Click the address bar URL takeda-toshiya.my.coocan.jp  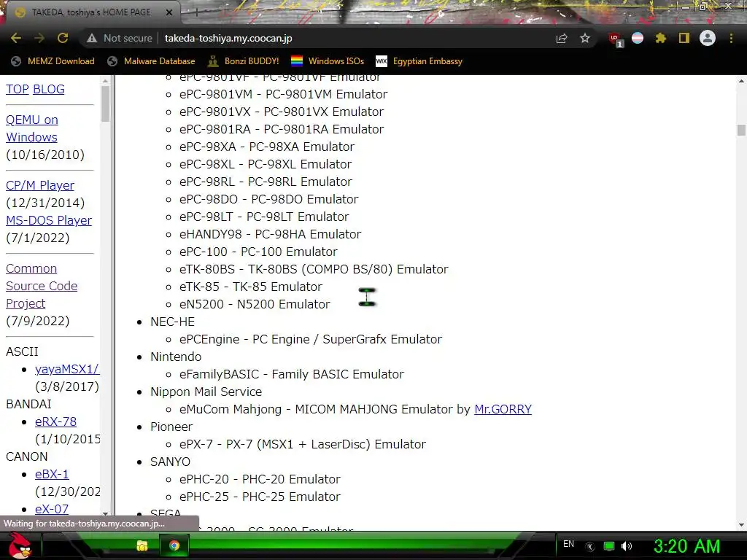click(228, 38)
